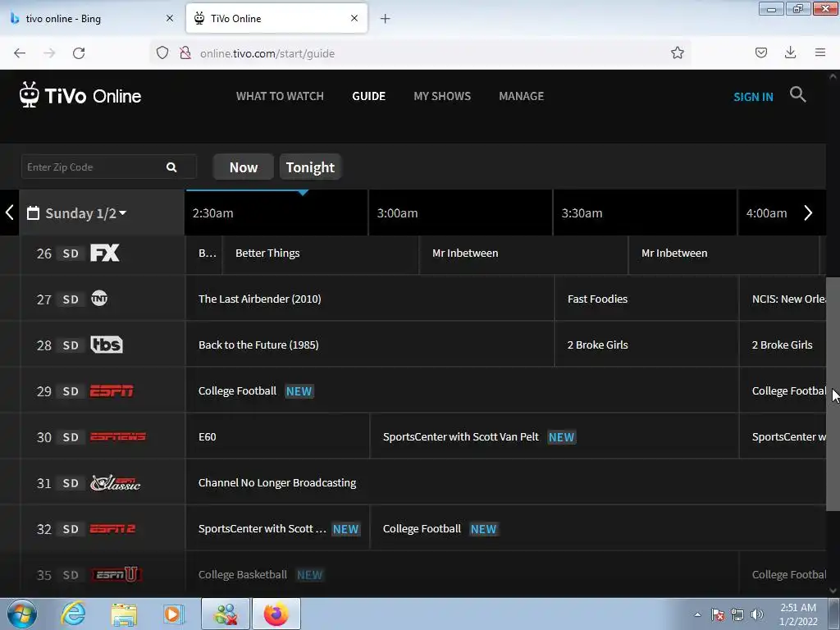Screen dimensions: 840x630
Task: Open the Guide menu item
Action: point(368,97)
